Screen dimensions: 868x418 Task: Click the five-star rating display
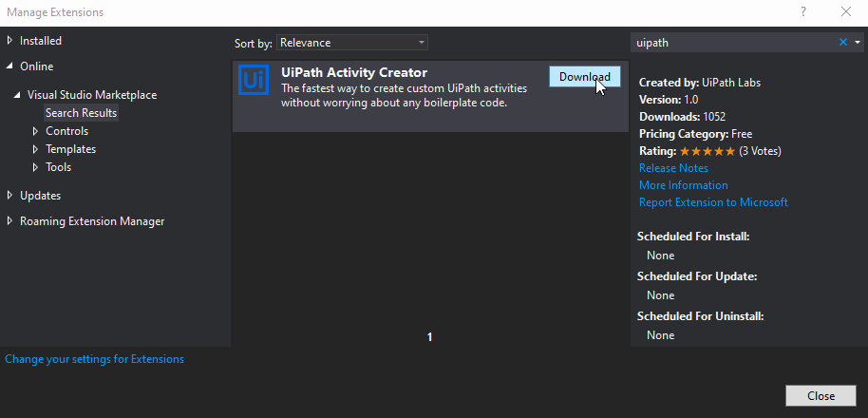708,151
